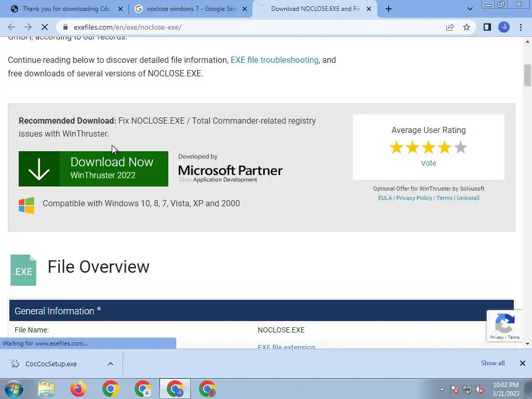Click the 'EXE file extension' link
Image resolution: width=532 pixels, height=399 pixels.
(x=286, y=347)
